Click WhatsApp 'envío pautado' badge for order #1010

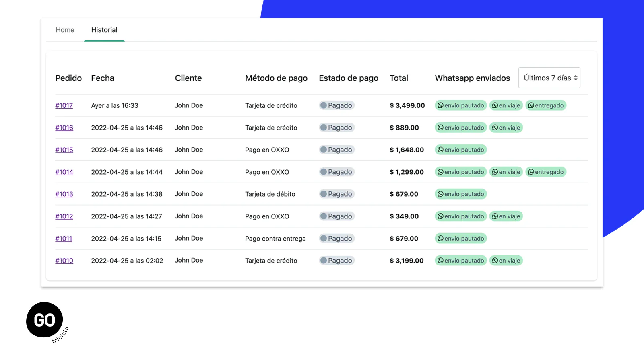[x=461, y=260]
